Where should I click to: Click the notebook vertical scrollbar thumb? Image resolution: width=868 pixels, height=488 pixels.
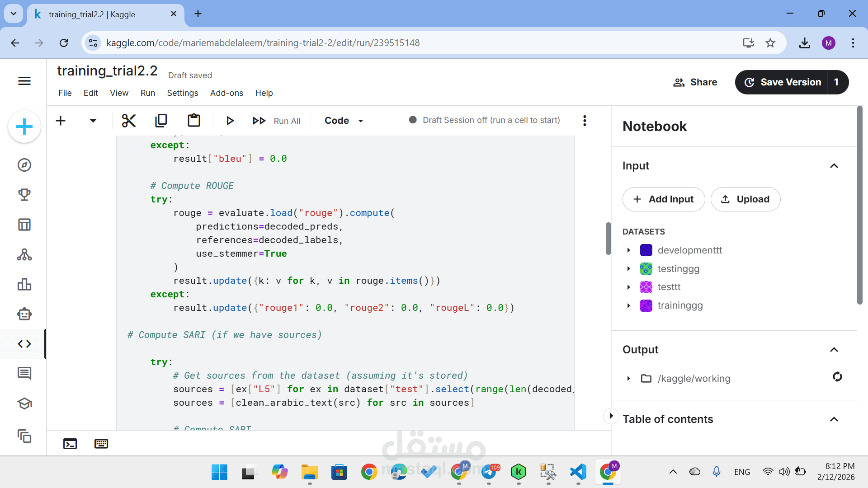pyautogui.click(x=608, y=239)
